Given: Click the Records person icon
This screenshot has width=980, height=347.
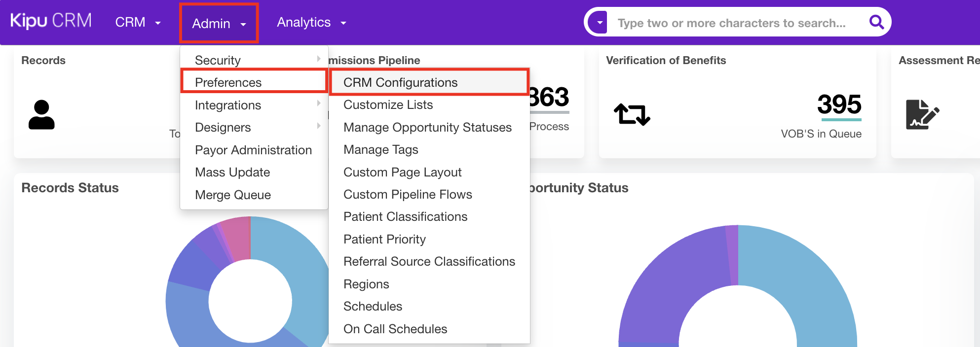Looking at the screenshot, I should [x=41, y=115].
